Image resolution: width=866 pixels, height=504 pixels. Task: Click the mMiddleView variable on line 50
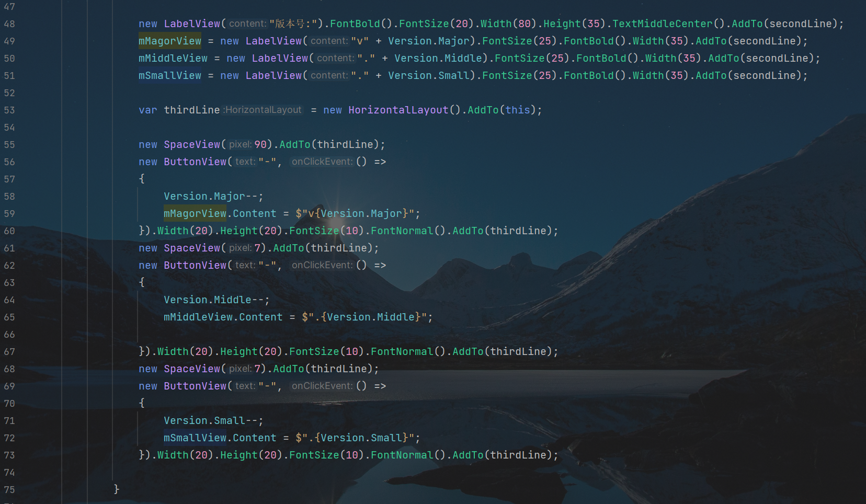point(173,58)
